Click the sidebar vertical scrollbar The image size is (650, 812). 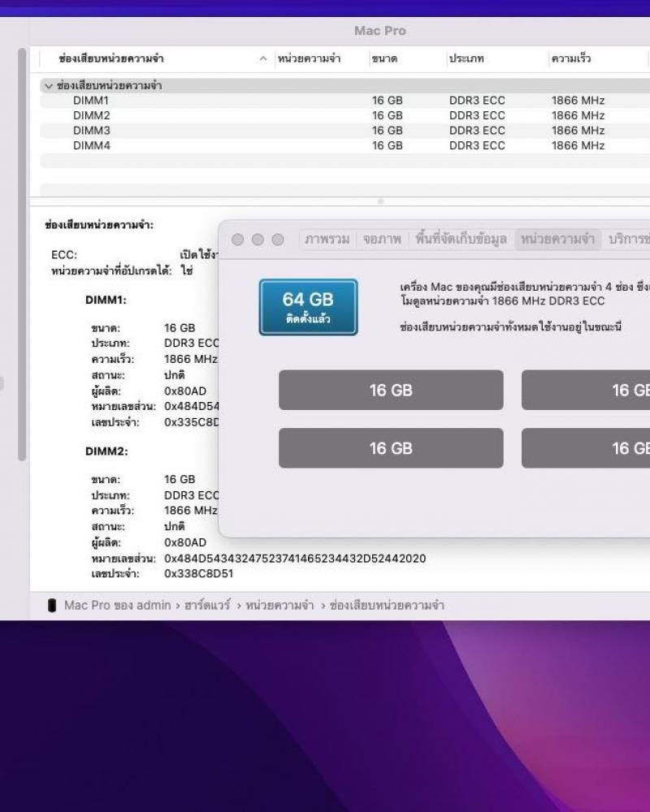click(x=22, y=253)
